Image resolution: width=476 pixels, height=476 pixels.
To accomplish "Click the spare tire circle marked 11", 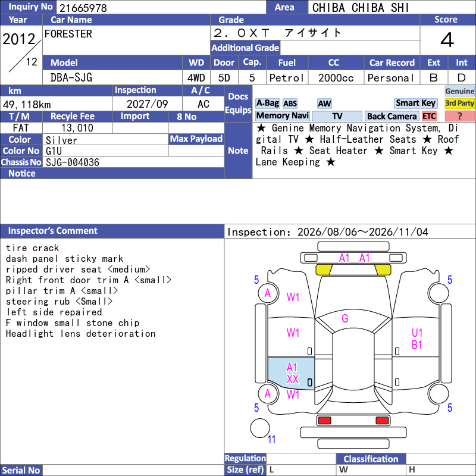I will coord(260,428).
